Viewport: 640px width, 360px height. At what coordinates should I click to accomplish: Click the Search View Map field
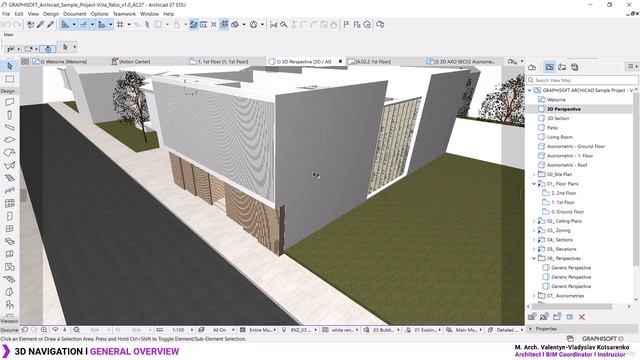point(582,80)
